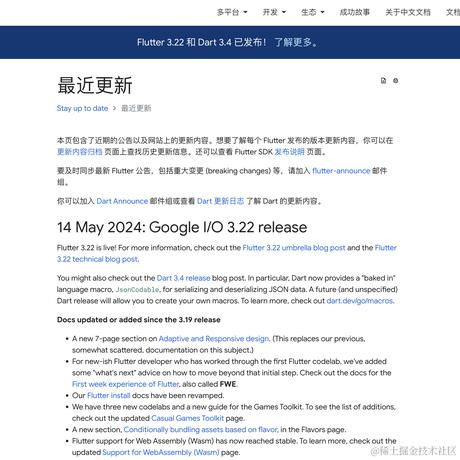Open Flutter 3.22 umbrella blog post link
The height and width of the screenshot is (460, 460).
(294, 248)
